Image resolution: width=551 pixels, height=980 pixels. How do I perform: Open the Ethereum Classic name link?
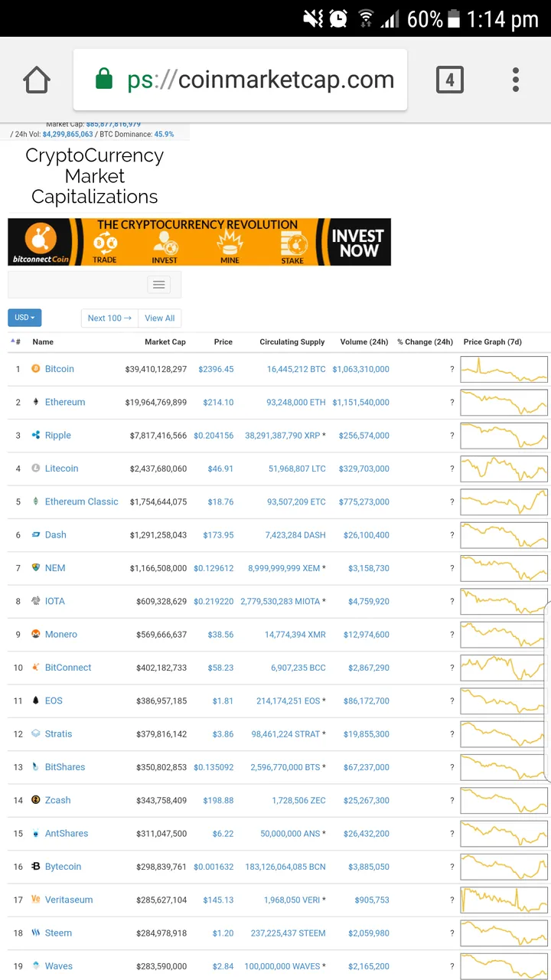(x=82, y=501)
